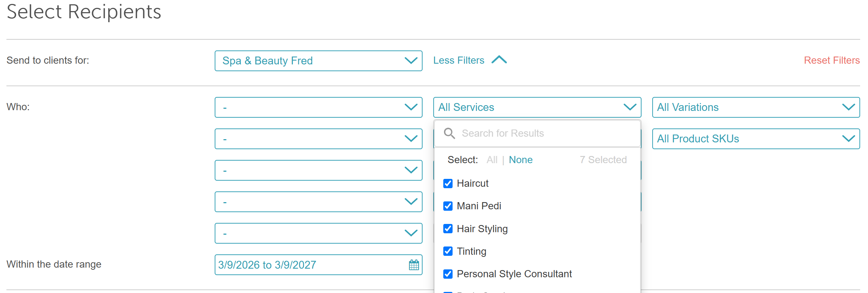
Task: Click chevron arrow on All Variations
Action: point(848,107)
